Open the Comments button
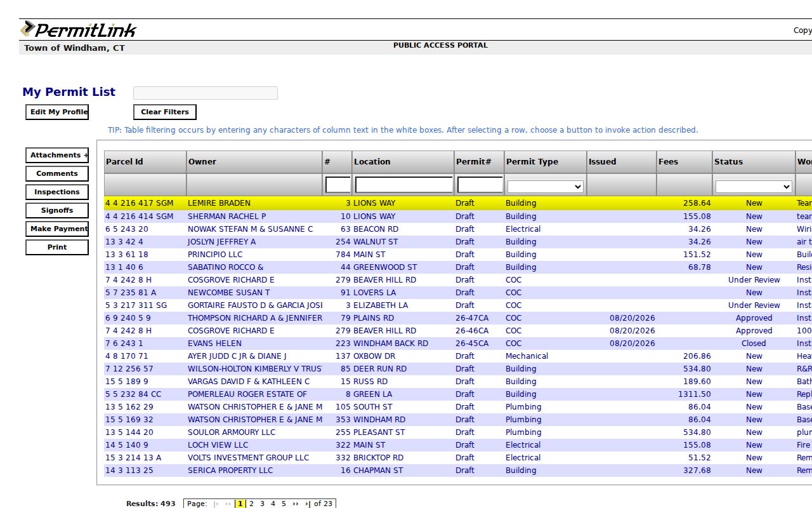Viewport: 812px width, 508px height. click(57, 173)
